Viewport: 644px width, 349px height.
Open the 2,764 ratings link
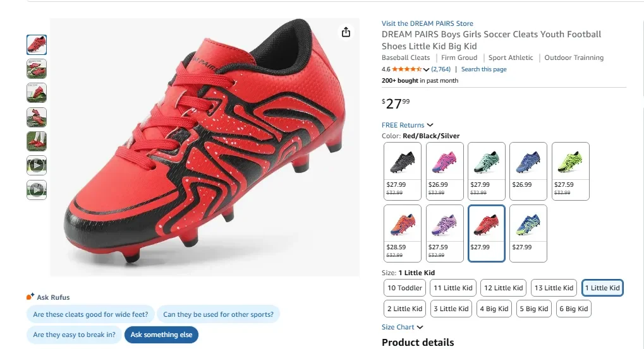pyautogui.click(x=440, y=69)
